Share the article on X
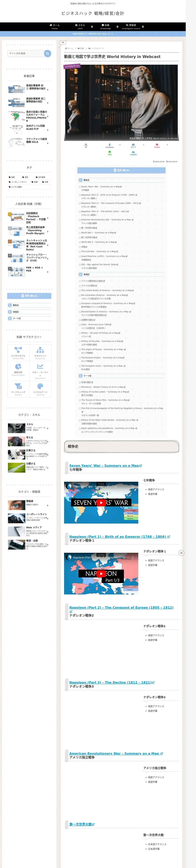This screenshot has width=196, height=868. 86,146
